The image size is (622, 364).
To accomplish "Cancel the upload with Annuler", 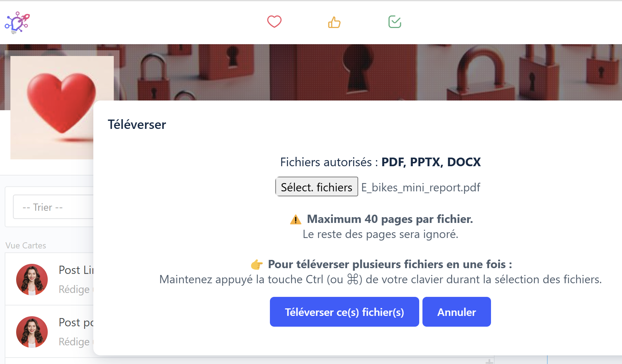I will point(457,312).
